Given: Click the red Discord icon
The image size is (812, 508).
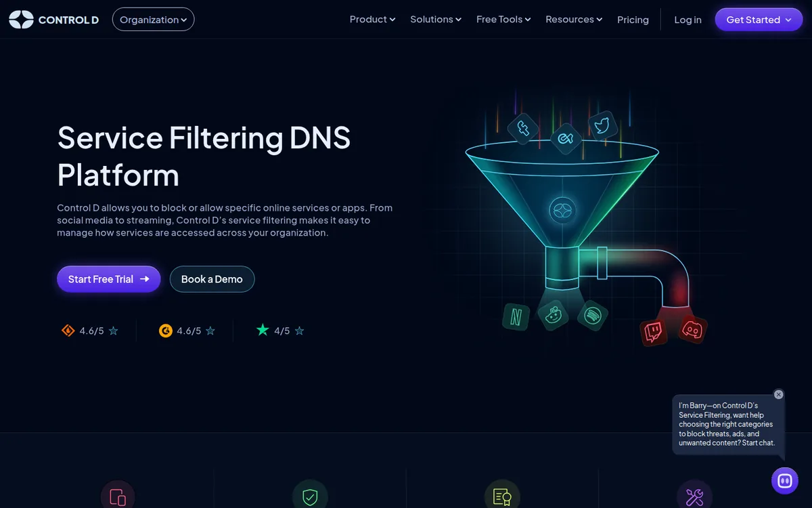Looking at the screenshot, I should click(x=693, y=329).
